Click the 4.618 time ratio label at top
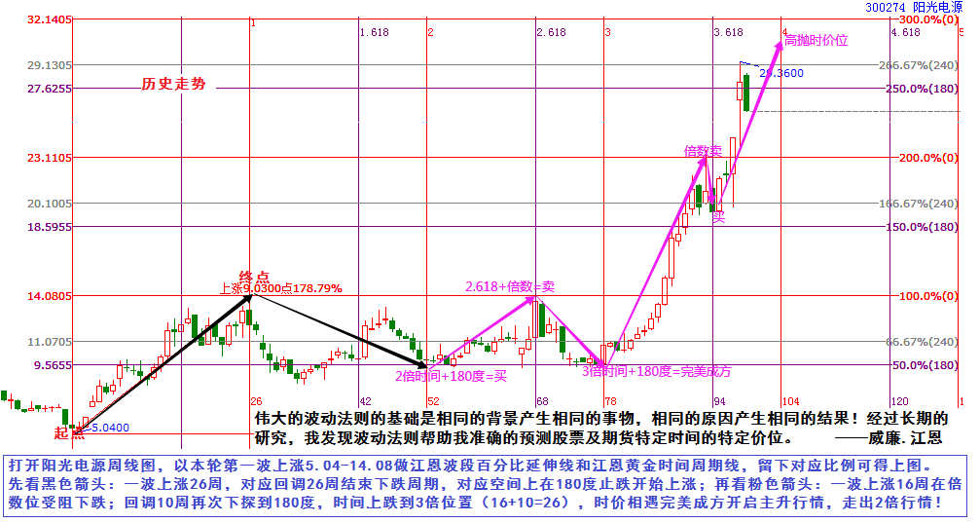Screen dimensions: 980x523 [x=905, y=33]
